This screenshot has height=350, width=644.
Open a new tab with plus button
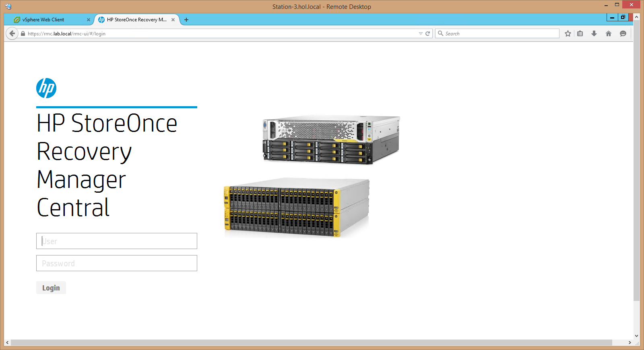186,20
